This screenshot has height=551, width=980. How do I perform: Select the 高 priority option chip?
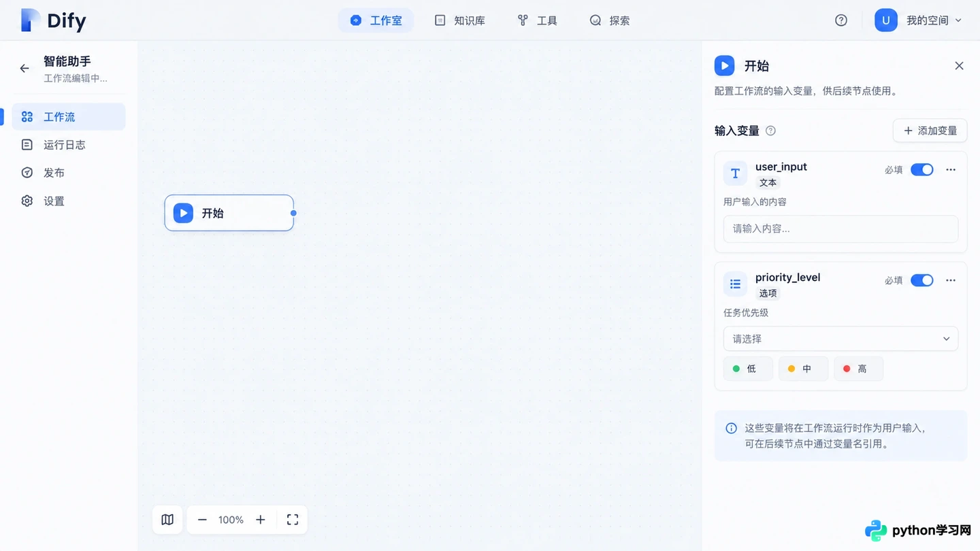coord(859,369)
